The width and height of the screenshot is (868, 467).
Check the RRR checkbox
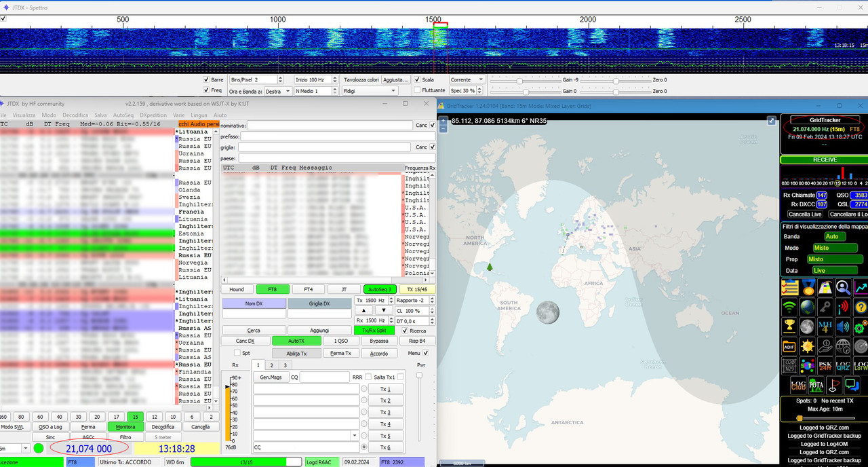point(368,377)
